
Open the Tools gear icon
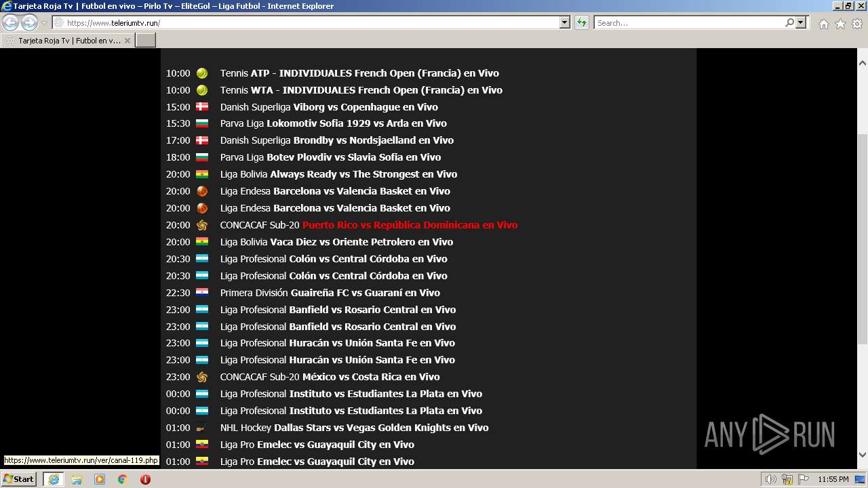click(x=857, y=24)
